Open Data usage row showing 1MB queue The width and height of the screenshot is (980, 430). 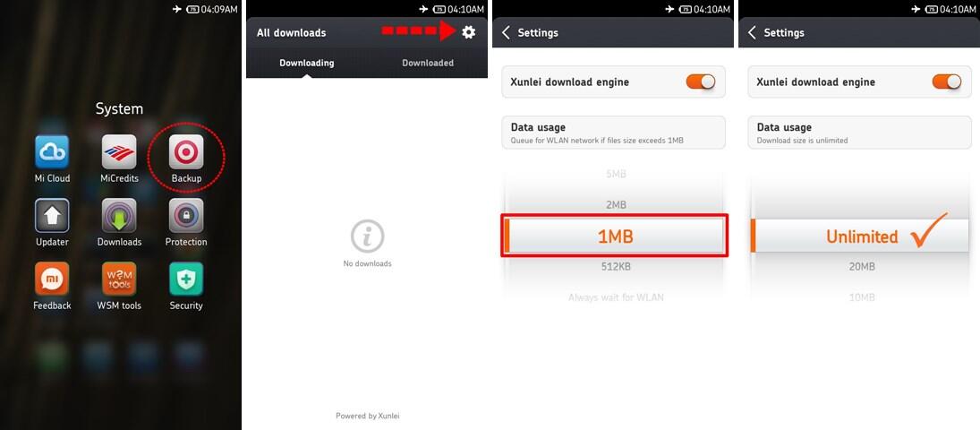pyautogui.click(x=614, y=133)
